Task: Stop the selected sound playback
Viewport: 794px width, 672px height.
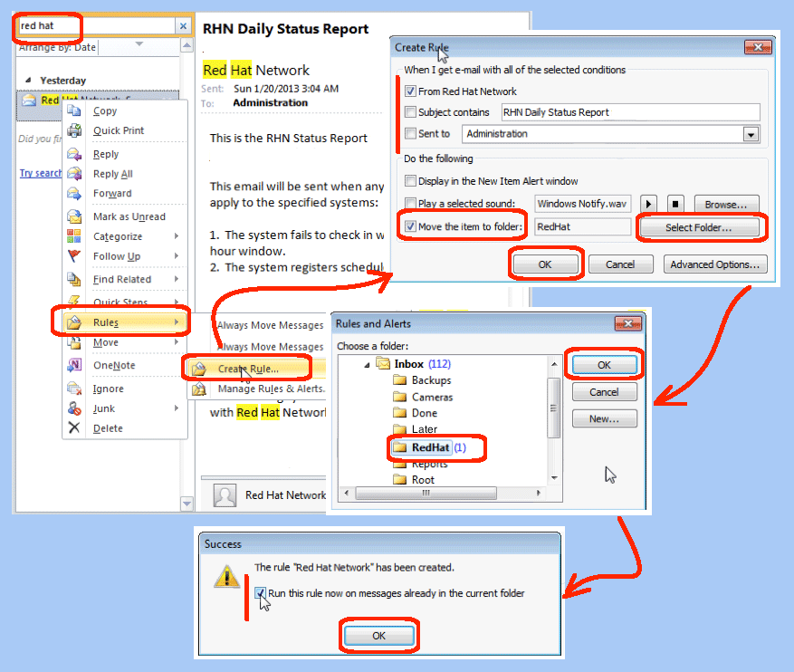Action: (x=675, y=204)
